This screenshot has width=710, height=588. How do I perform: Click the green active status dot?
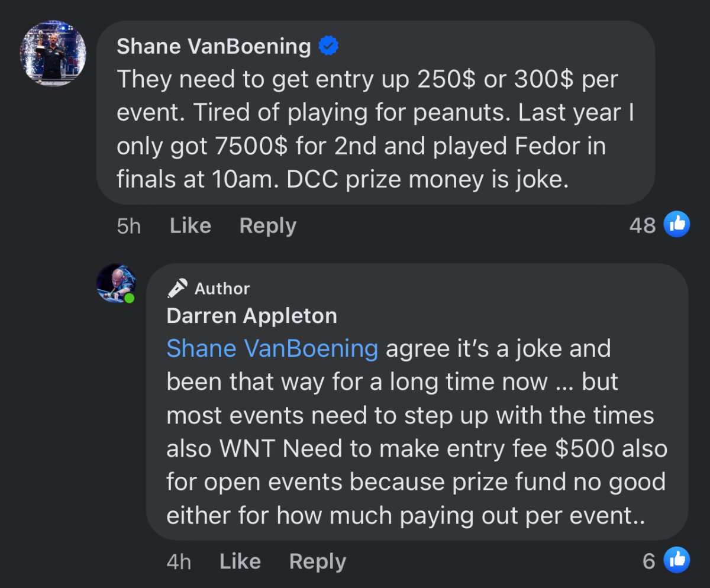click(x=129, y=298)
